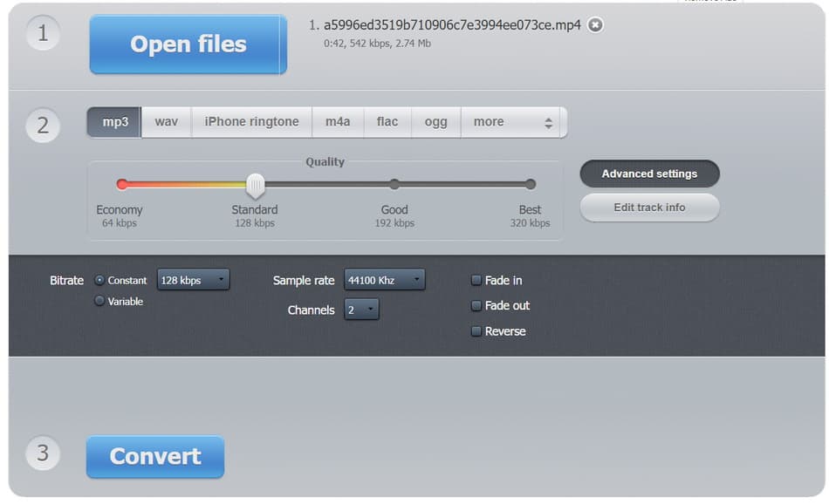829x504 pixels.
Task: Set quality to Economy 64 kbps marker
Action: (122, 184)
